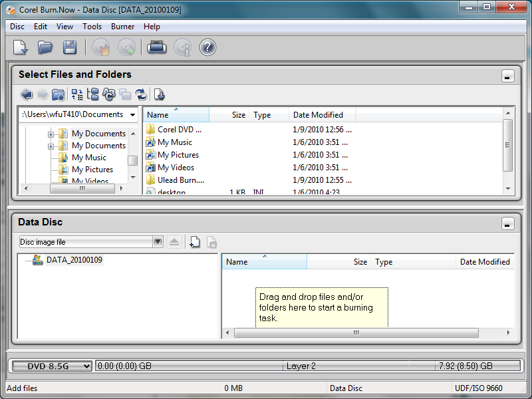
Task: Click the ABC rename icon
Action: tap(109, 94)
